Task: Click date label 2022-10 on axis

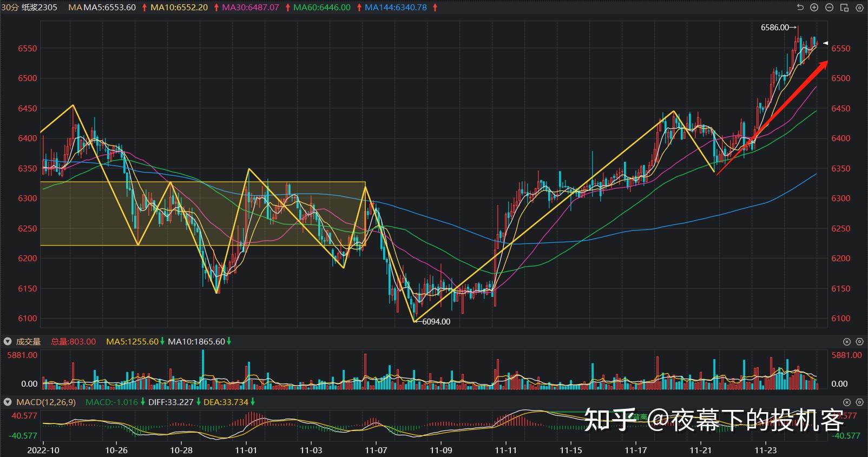Action: [43, 450]
